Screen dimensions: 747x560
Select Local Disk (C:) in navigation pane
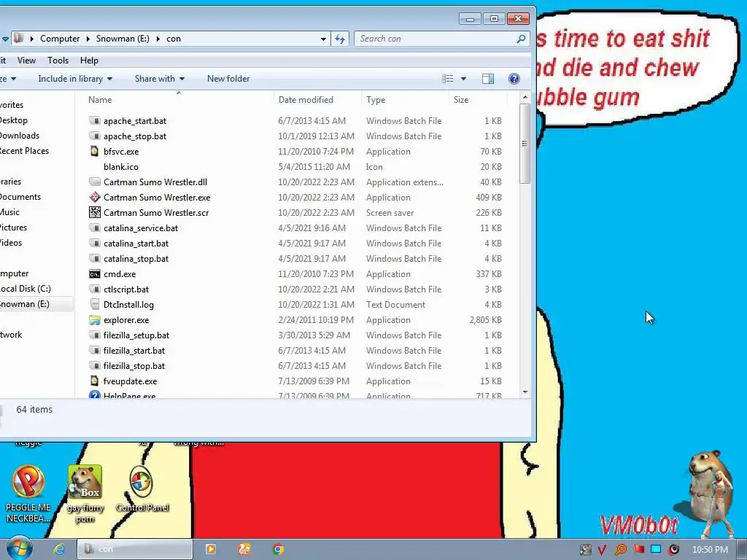25,289
